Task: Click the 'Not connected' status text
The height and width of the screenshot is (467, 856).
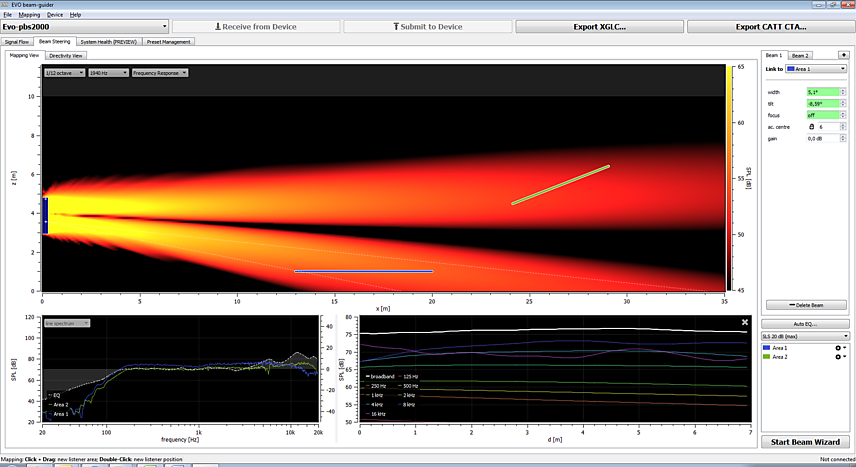Action: [x=837, y=459]
